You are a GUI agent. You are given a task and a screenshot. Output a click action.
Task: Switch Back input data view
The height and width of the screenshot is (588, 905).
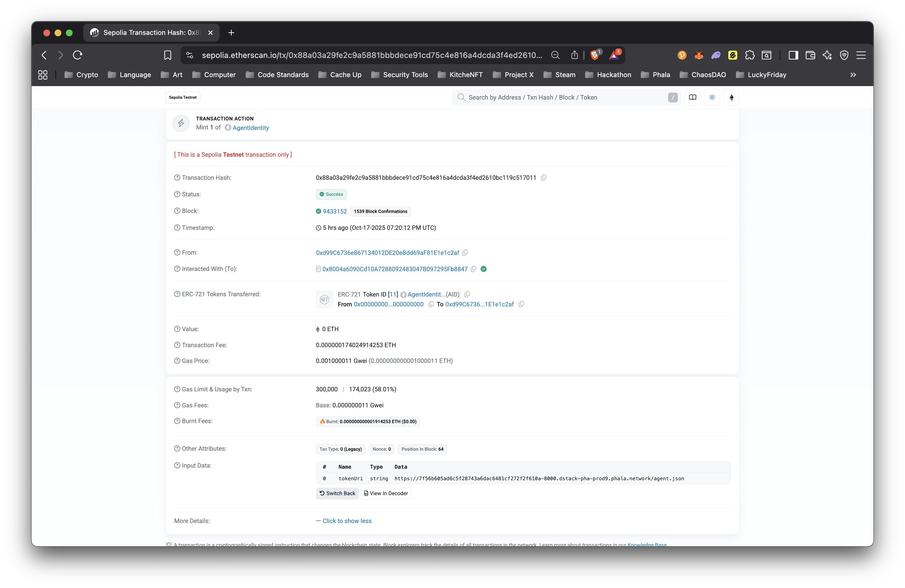pyautogui.click(x=337, y=493)
